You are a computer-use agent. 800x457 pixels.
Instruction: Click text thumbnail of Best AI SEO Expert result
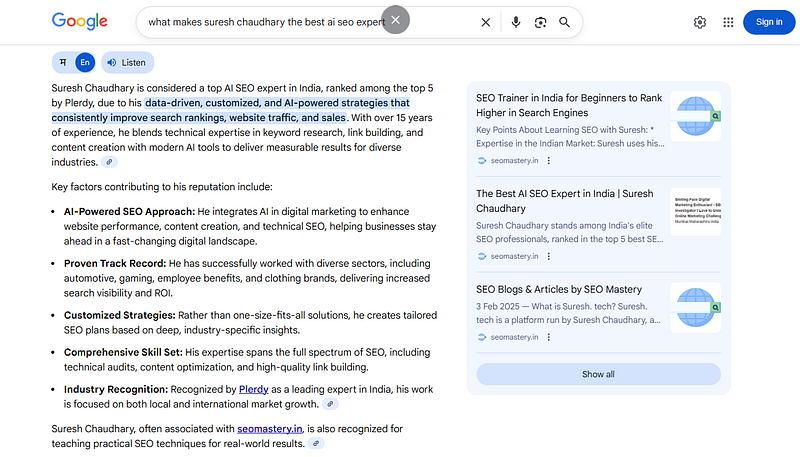pyautogui.click(x=695, y=212)
